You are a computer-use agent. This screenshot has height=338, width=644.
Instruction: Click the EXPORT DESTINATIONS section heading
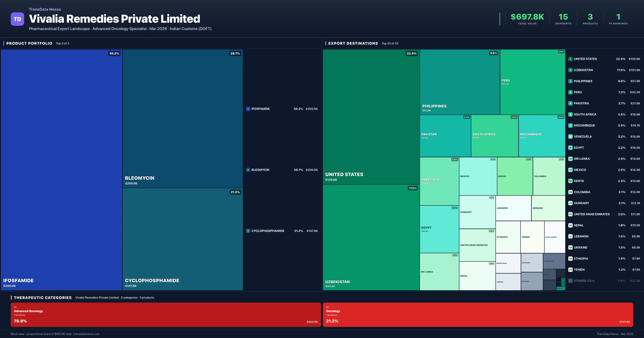pos(353,43)
